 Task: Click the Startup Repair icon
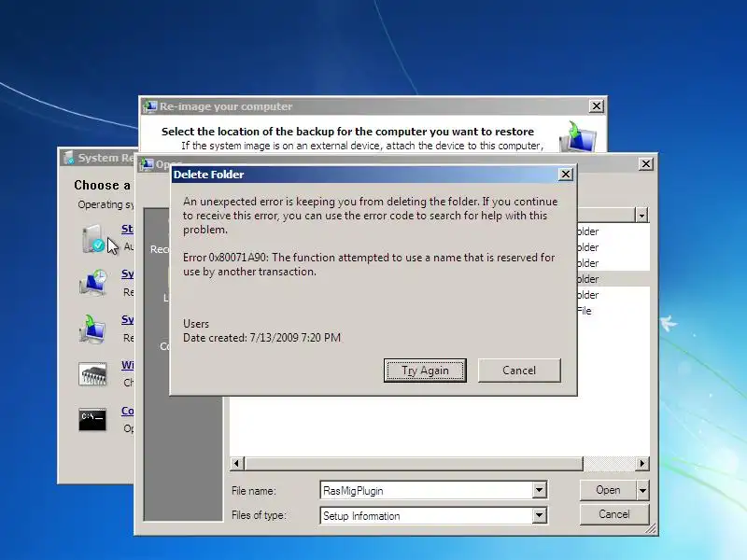[x=92, y=239]
